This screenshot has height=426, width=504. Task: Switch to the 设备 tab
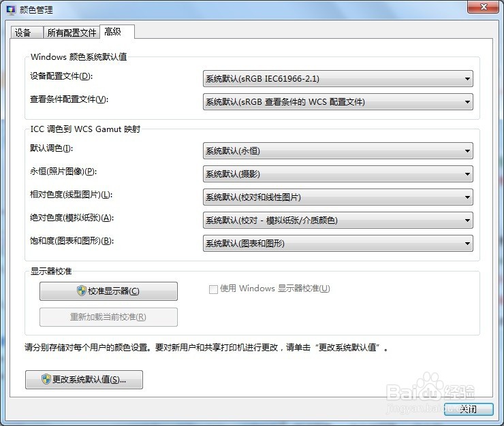pyautogui.click(x=27, y=33)
